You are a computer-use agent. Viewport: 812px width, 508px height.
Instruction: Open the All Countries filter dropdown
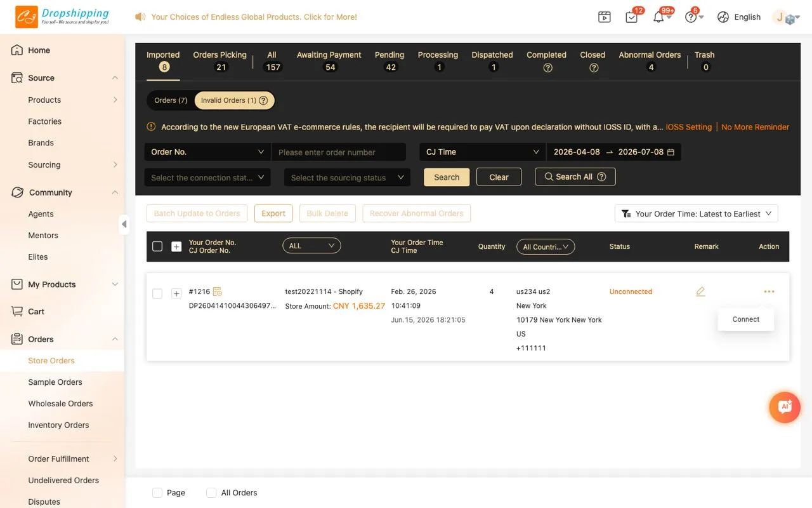tap(546, 247)
